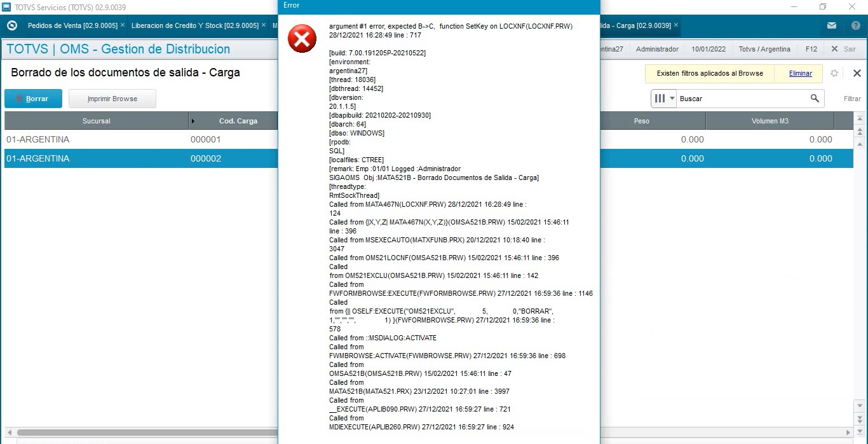Open the browse settings gear icon
This screenshot has height=444, width=868.
click(834, 73)
